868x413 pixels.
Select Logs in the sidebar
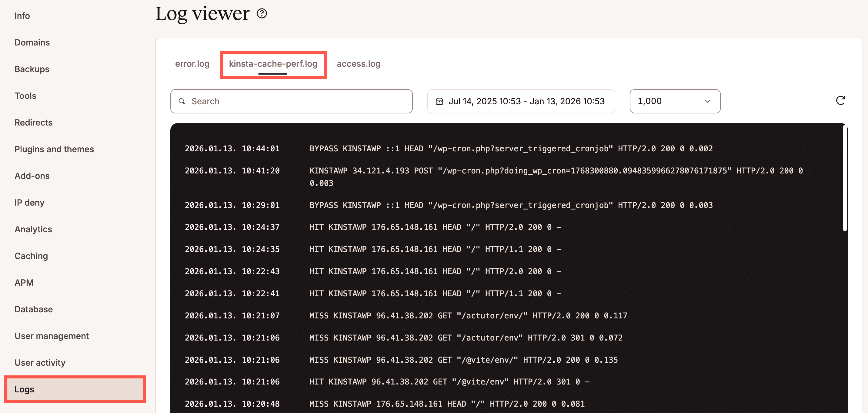(24, 389)
